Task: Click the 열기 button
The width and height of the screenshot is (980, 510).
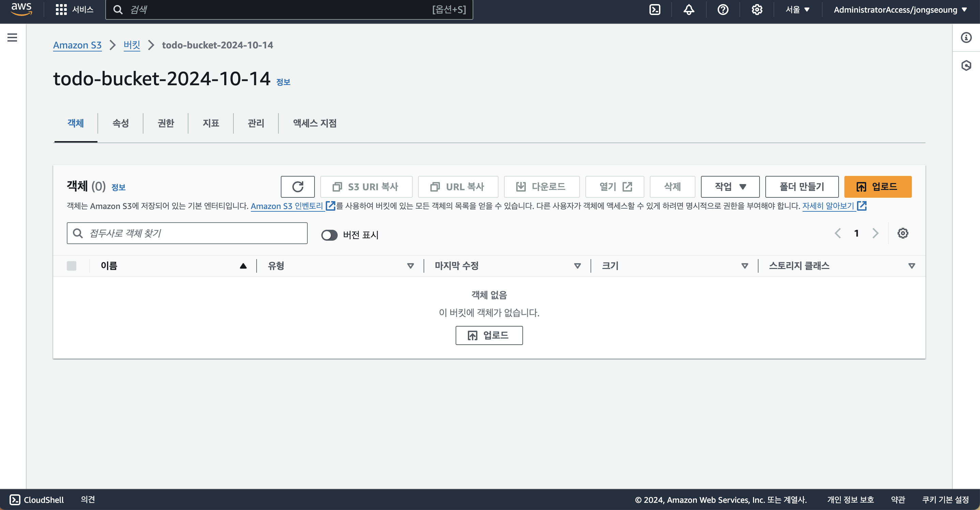Action: (x=615, y=186)
